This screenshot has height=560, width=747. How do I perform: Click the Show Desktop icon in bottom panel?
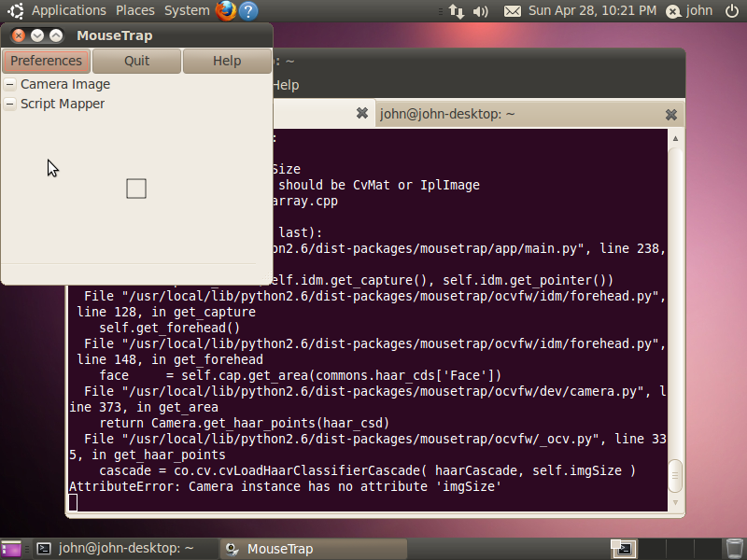click(11, 549)
